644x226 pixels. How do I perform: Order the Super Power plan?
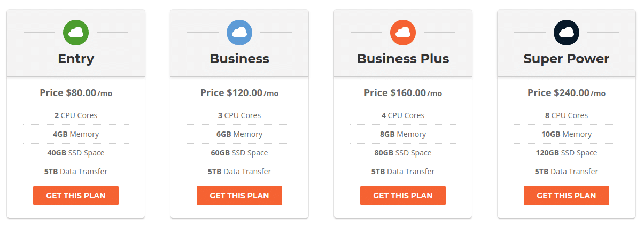click(x=567, y=196)
